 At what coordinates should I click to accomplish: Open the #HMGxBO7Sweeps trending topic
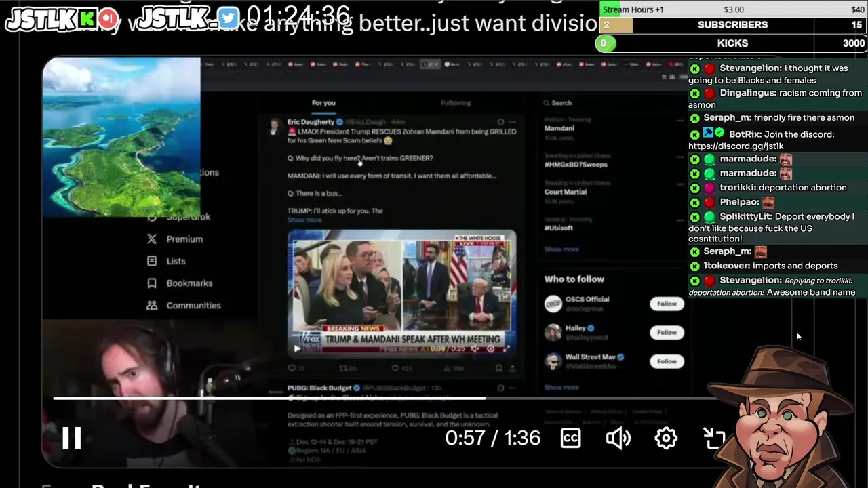pos(576,165)
